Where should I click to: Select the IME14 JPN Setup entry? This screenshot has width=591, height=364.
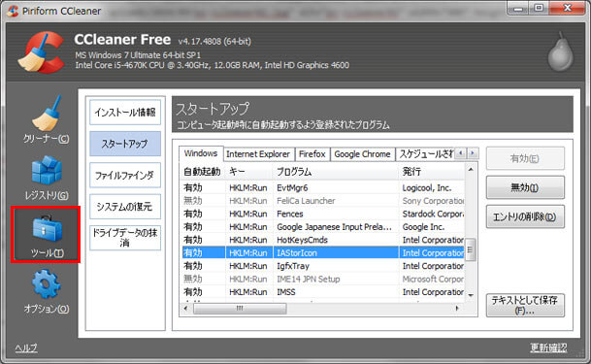tap(323, 279)
